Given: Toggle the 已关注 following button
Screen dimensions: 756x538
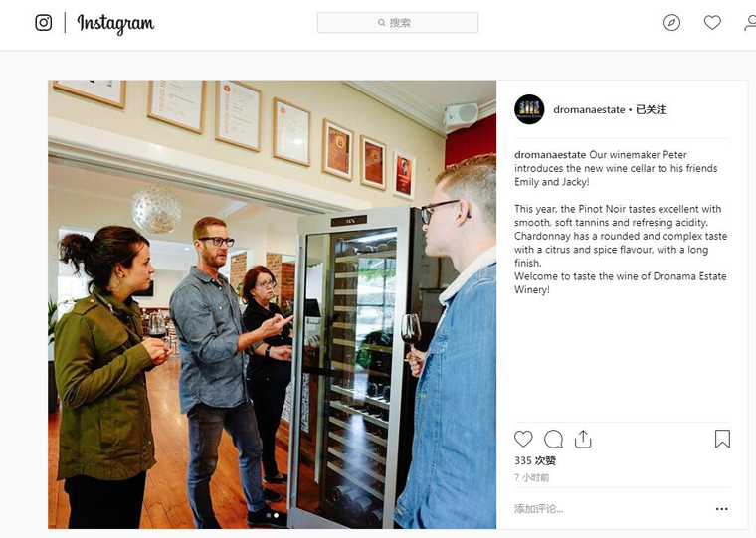Looking at the screenshot, I should (651, 110).
